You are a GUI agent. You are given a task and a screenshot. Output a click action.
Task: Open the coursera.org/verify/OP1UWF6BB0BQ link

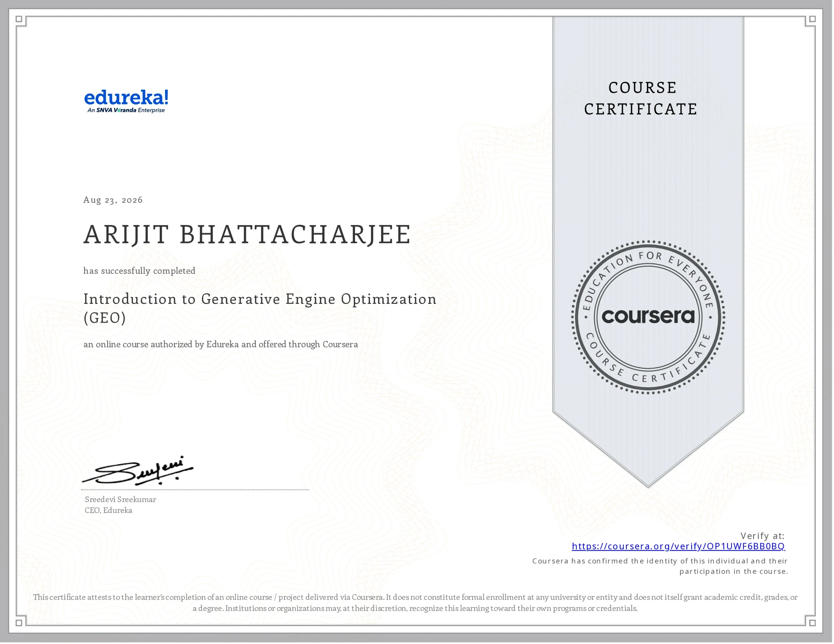click(678, 546)
